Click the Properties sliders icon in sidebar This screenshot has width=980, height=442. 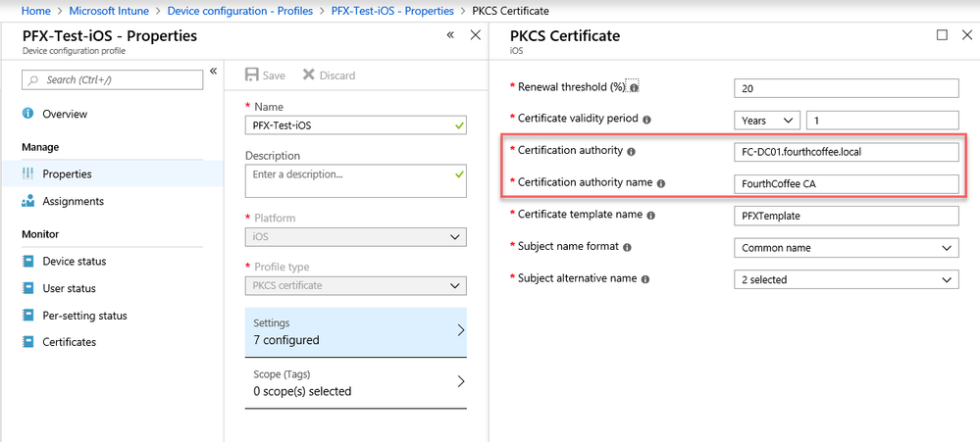point(27,174)
